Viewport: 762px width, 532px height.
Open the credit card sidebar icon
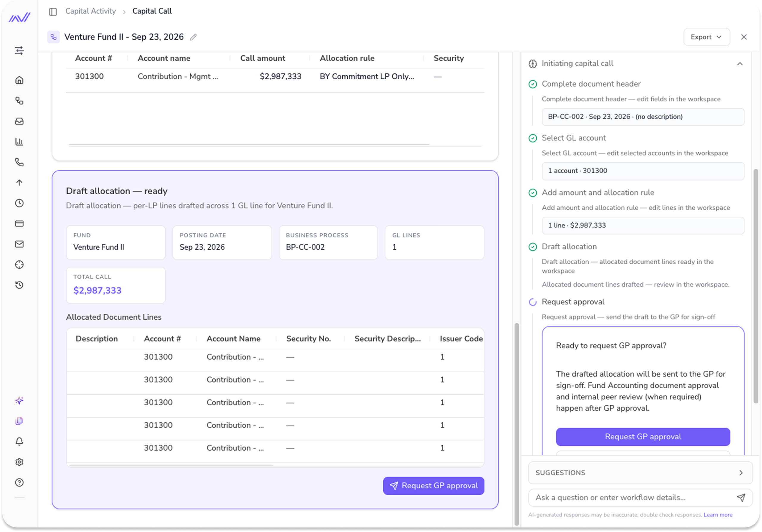coord(19,223)
